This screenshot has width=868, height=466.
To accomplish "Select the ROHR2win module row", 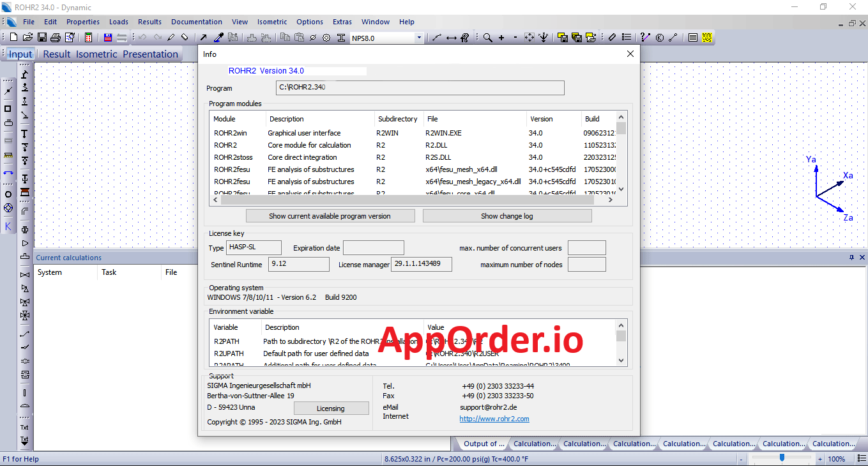I will (x=413, y=133).
